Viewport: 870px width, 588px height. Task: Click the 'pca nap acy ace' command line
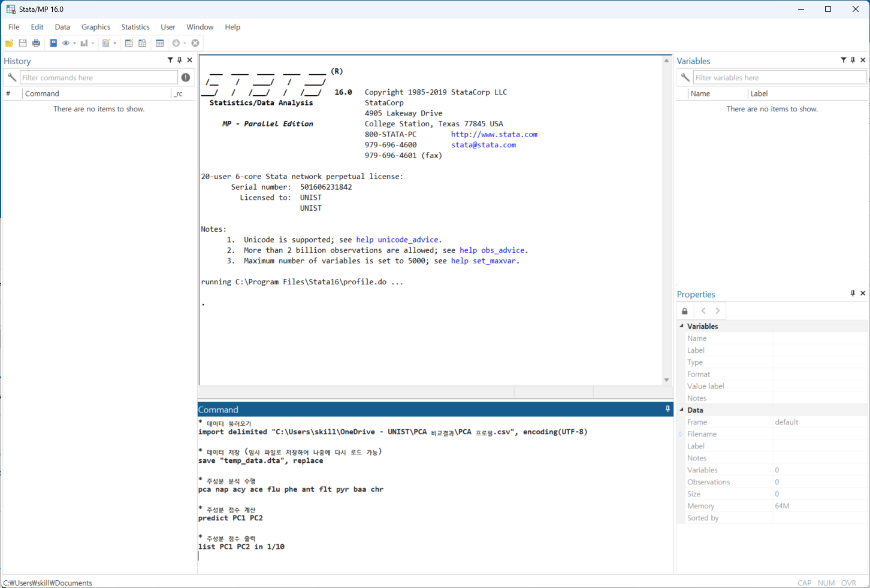tap(291, 489)
